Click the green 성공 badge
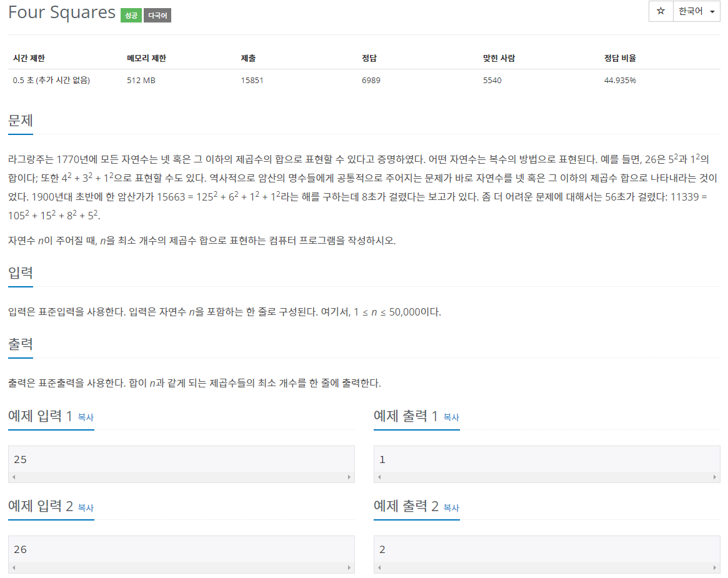 click(x=131, y=16)
